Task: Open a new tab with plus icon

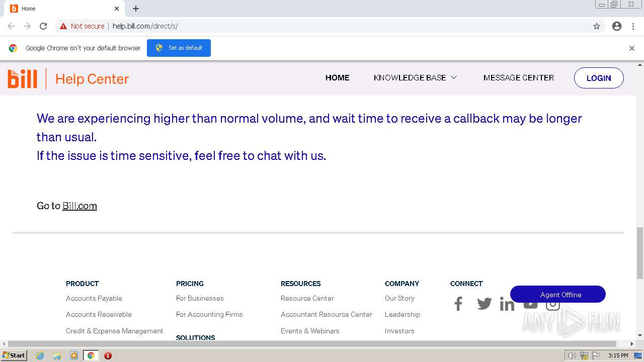Action: [x=136, y=9]
